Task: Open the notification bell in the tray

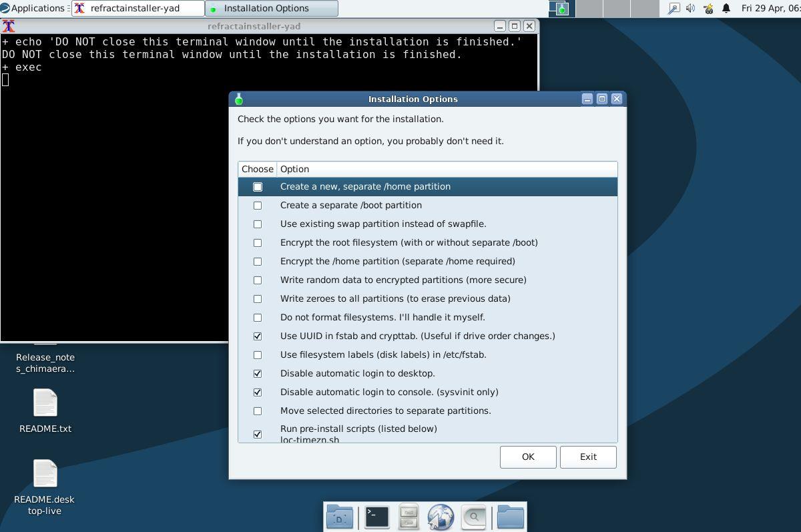Action: click(x=725, y=8)
